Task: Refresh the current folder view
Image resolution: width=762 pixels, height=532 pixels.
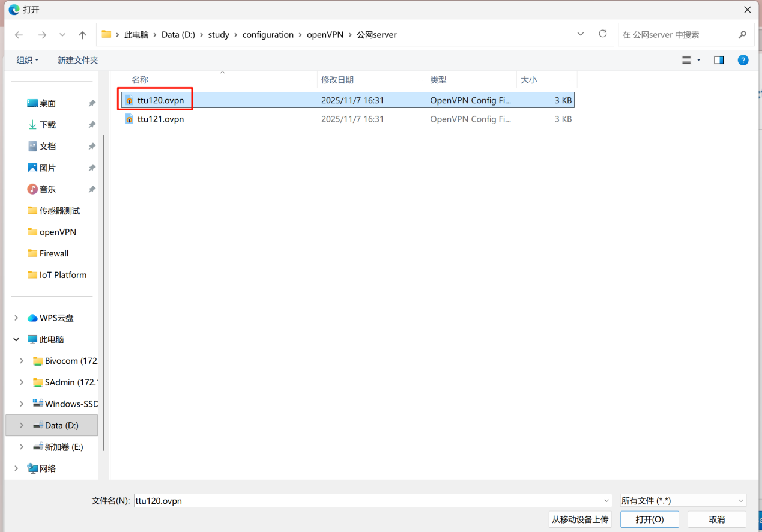Action: click(x=603, y=34)
